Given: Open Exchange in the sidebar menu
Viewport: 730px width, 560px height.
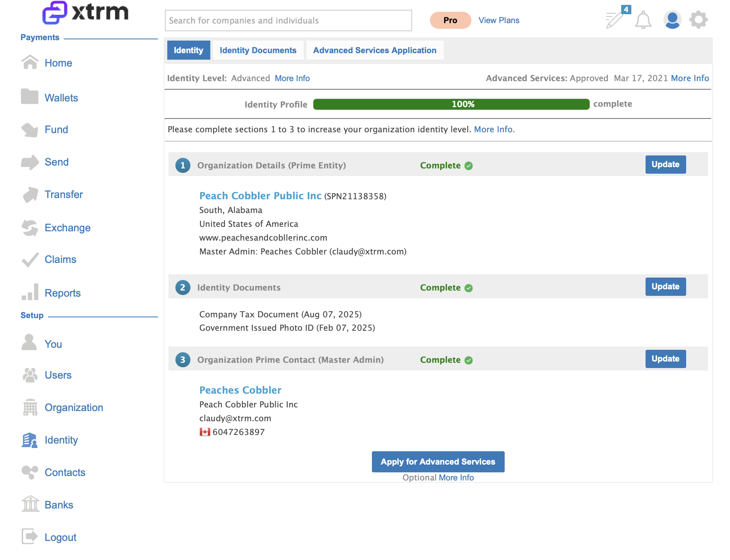Looking at the screenshot, I should click(x=67, y=228).
